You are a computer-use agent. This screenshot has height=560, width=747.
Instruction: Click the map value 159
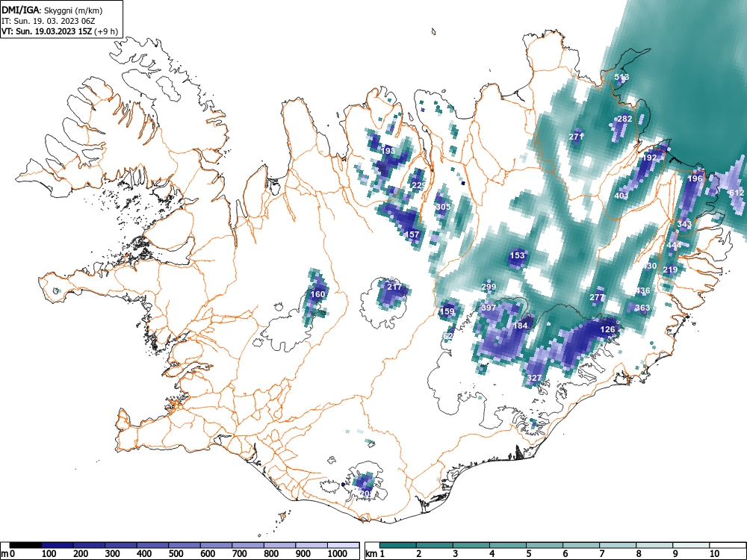pos(447,311)
